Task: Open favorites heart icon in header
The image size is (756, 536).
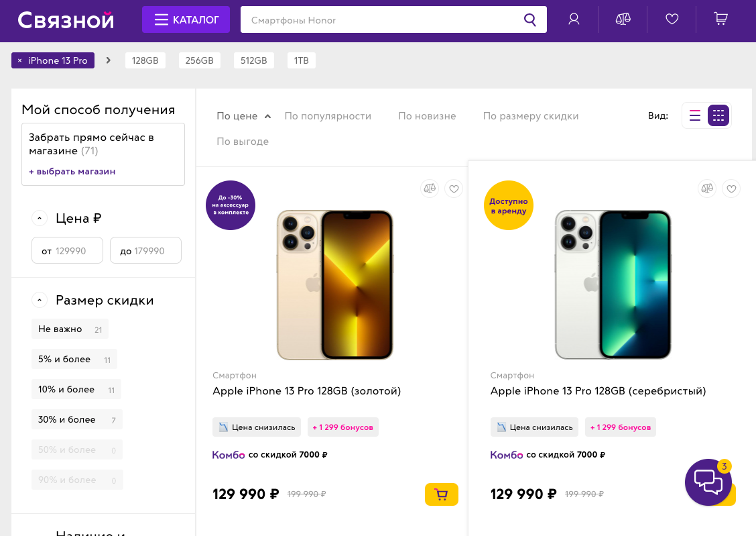Action: tap(672, 19)
